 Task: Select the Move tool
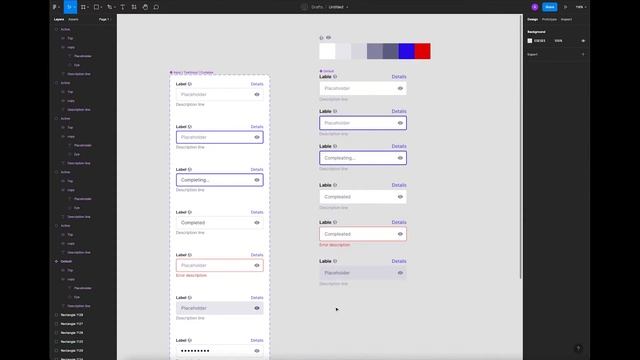(x=69, y=7)
